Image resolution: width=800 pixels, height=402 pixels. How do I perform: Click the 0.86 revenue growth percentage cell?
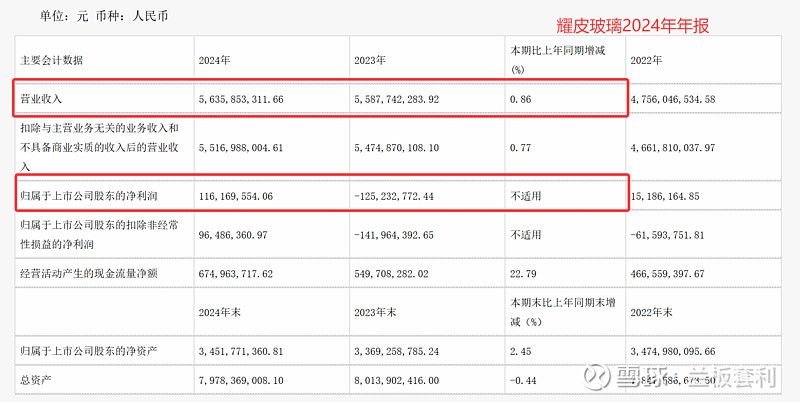pos(519,100)
